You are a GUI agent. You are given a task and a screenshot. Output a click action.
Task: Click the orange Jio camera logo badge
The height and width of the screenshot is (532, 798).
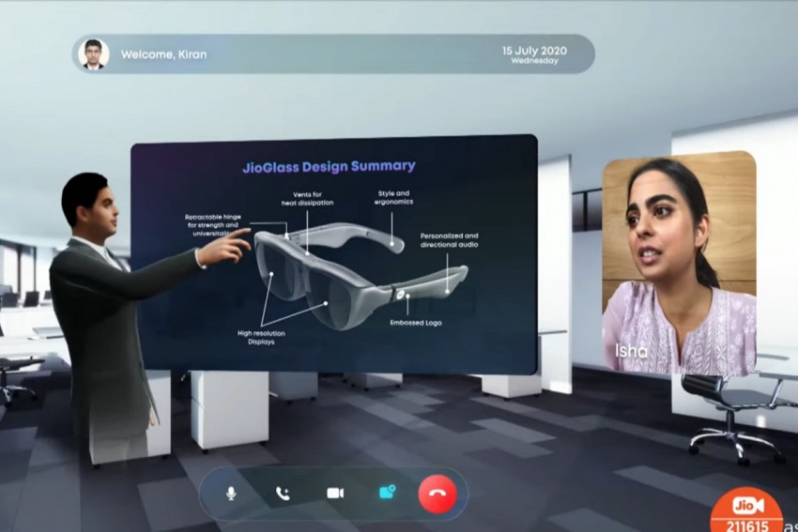(x=746, y=510)
